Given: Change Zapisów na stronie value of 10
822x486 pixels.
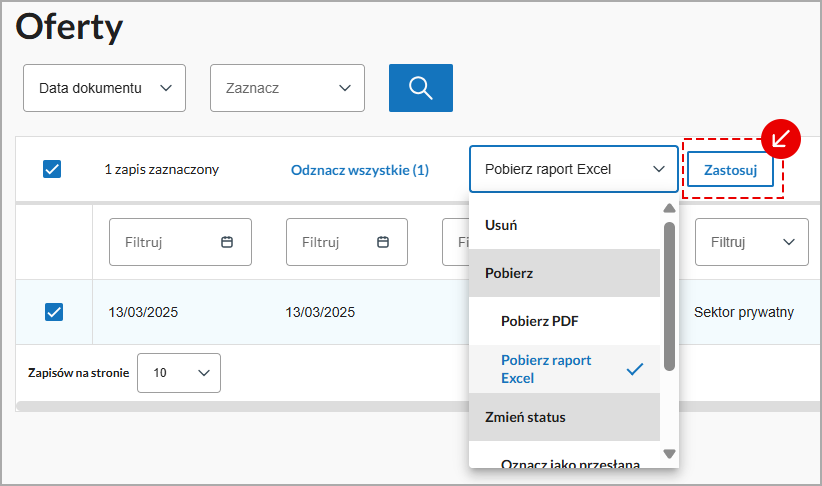Looking at the screenshot, I should click(178, 373).
